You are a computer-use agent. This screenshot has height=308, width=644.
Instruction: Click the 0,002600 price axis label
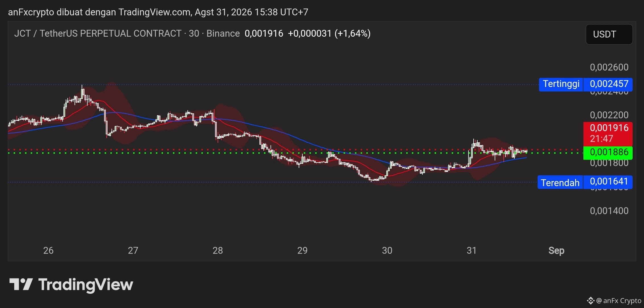pos(609,67)
